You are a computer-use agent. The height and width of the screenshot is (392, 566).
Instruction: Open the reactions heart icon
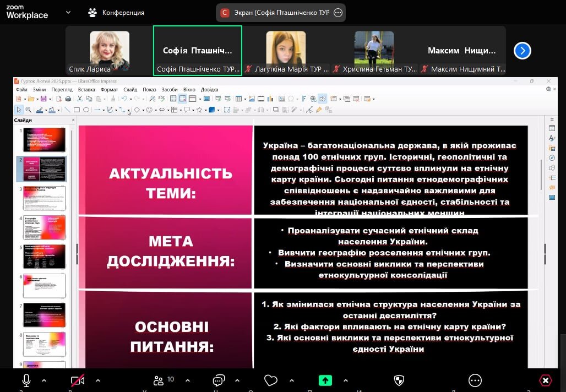click(270, 380)
